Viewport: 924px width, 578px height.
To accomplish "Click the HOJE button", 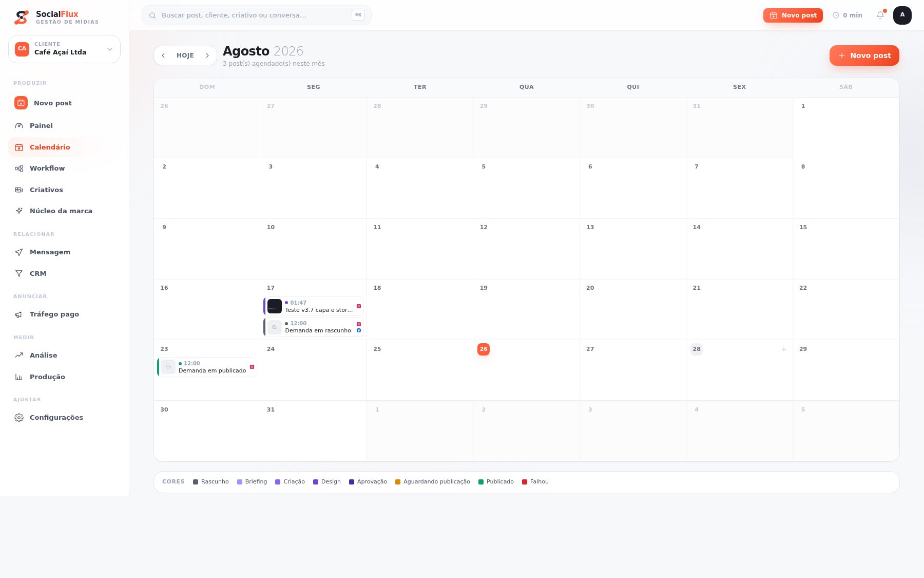I will [185, 55].
